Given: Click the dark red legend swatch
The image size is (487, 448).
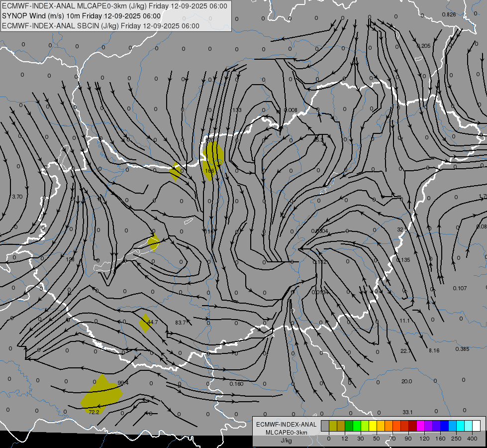Looking at the screenshot, I should 413,426.
